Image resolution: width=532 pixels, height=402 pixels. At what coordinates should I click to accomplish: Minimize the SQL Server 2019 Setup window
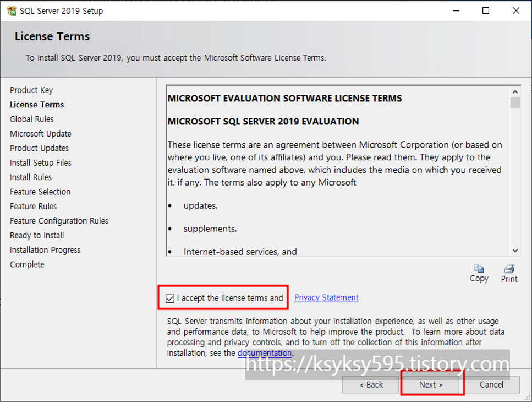tap(456, 11)
